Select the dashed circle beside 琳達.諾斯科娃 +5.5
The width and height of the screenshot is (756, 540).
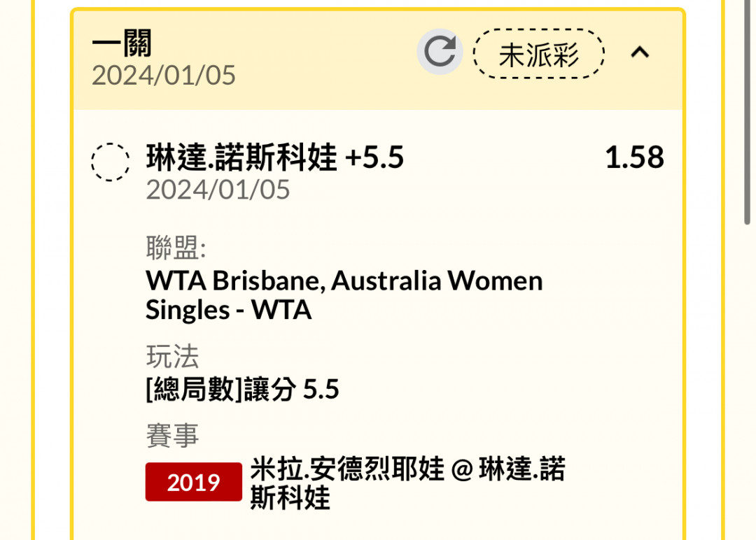point(111,162)
